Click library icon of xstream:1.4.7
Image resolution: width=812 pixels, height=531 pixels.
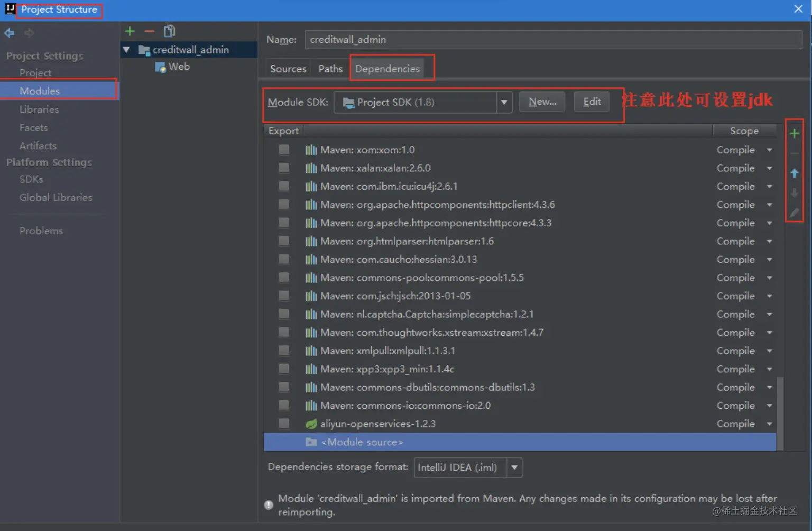pyautogui.click(x=311, y=332)
